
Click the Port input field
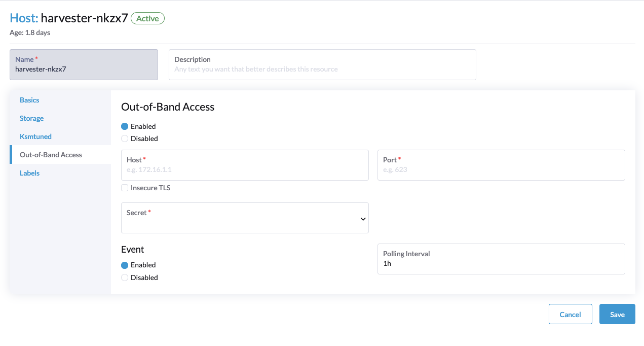click(x=501, y=168)
